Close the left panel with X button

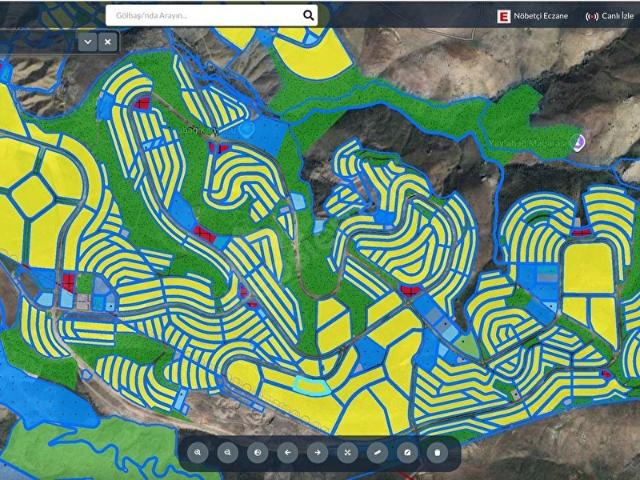click(x=108, y=42)
